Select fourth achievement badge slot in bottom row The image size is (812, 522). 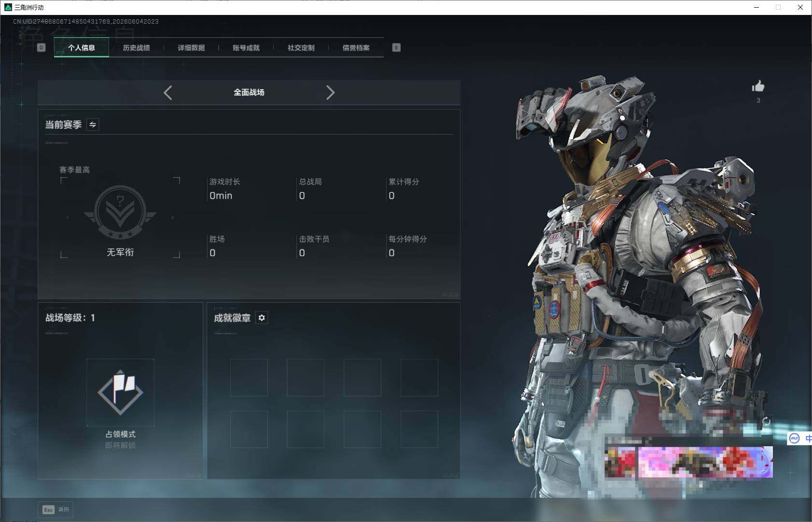pos(420,429)
